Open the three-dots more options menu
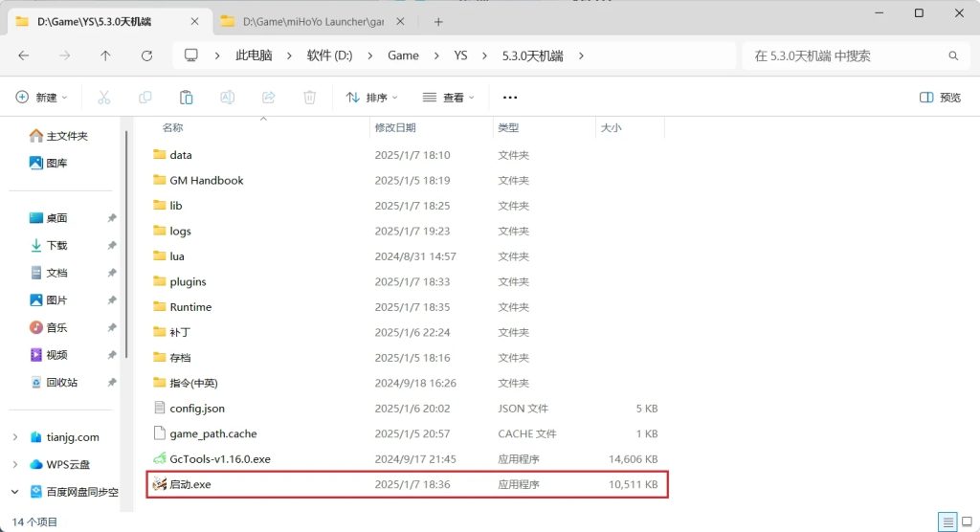Viewport: 980px width, 532px height. 510,98
